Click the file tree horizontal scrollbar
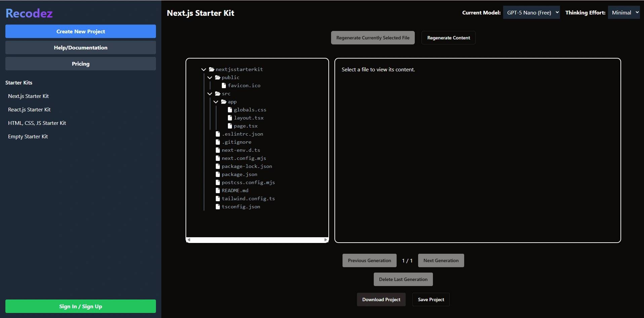The width and height of the screenshot is (644, 318). (257, 240)
